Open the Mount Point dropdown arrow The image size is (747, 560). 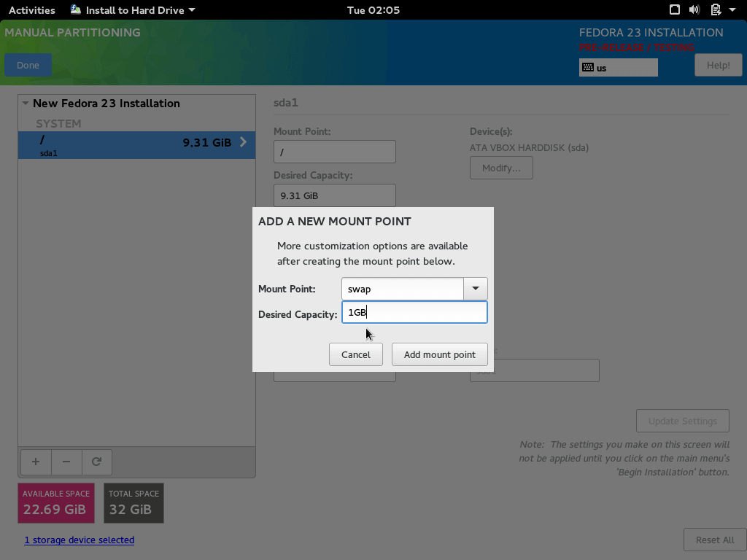[476, 289]
